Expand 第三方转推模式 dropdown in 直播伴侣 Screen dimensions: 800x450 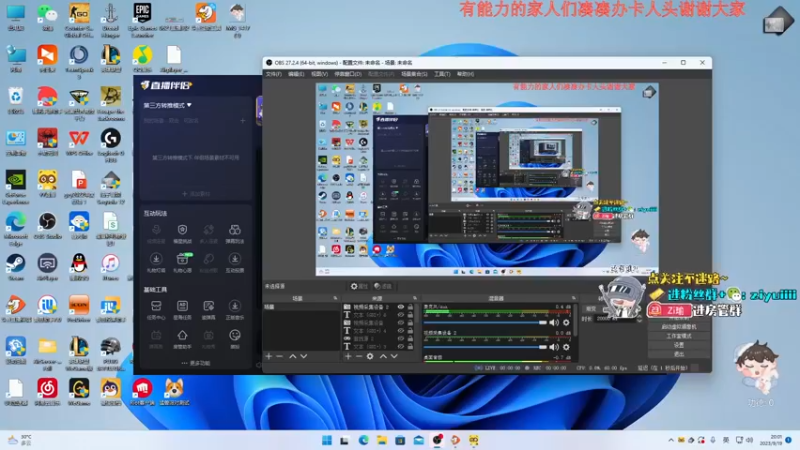(167, 105)
